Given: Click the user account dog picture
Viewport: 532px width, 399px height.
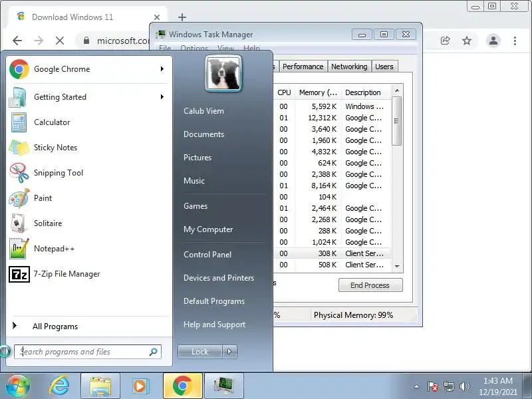Looking at the screenshot, I should coord(223,73).
